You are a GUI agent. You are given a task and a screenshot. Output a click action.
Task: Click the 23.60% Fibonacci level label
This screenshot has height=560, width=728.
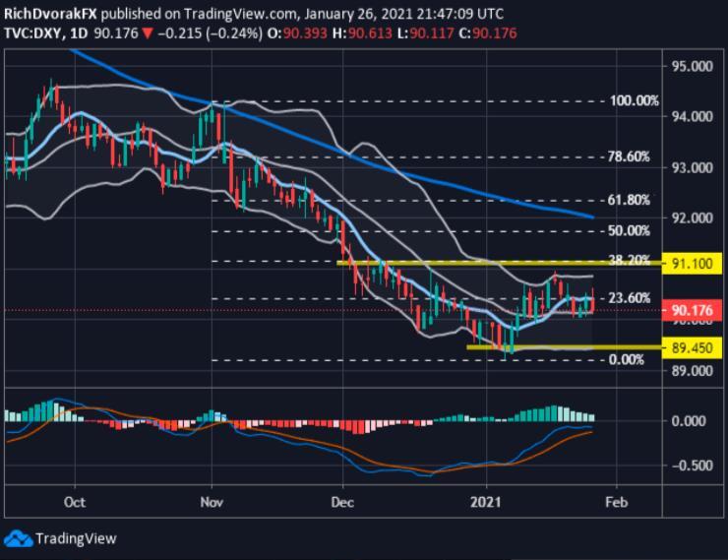coord(629,297)
